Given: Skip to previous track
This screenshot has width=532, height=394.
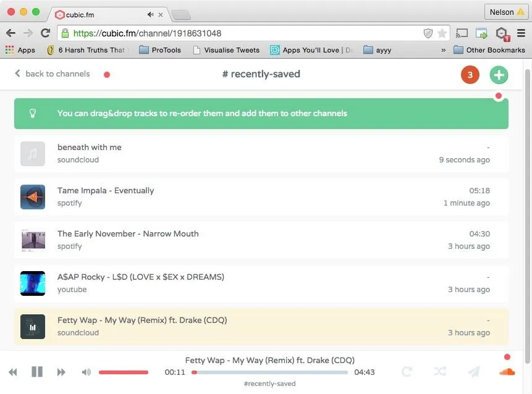Looking at the screenshot, I should pyautogui.click(x=13, y=372).
